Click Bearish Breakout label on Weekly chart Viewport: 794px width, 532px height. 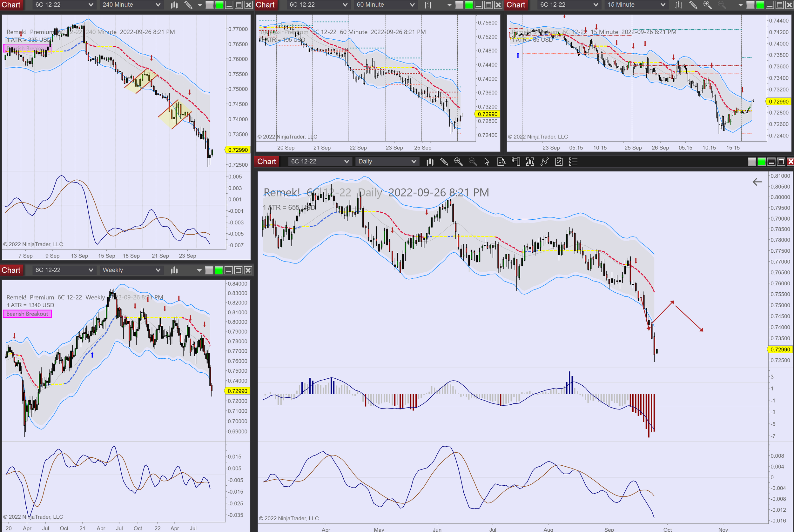[x=27, y=314]
